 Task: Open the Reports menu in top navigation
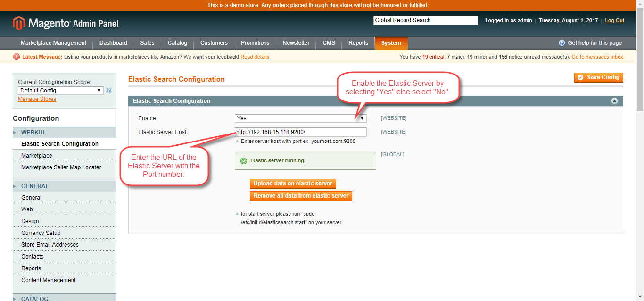(358, 43)
